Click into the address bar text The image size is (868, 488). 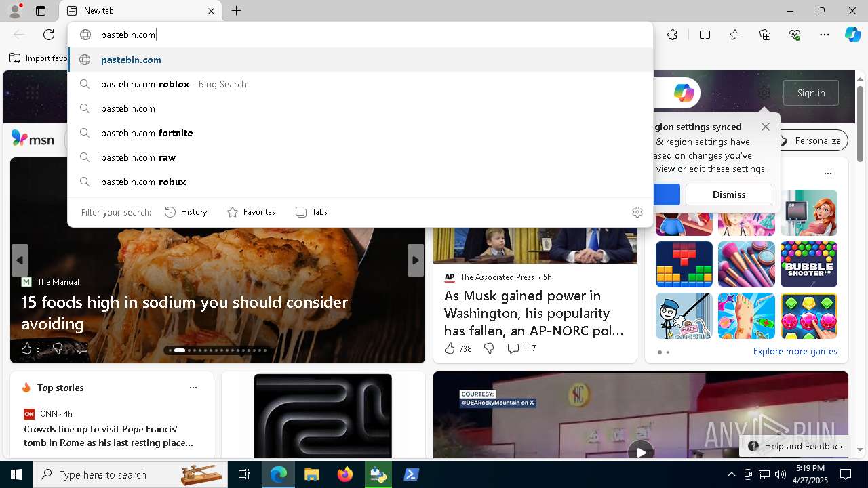[x=128, y=35]
